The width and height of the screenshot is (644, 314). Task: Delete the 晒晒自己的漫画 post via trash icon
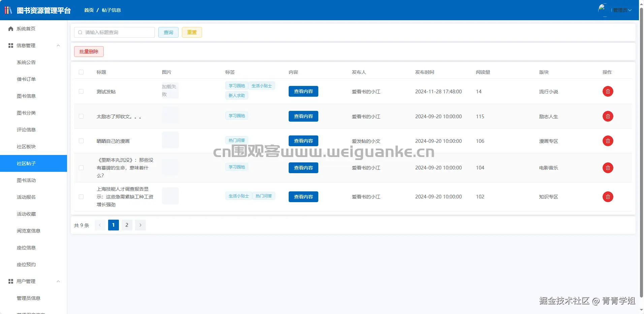point(608,141)
